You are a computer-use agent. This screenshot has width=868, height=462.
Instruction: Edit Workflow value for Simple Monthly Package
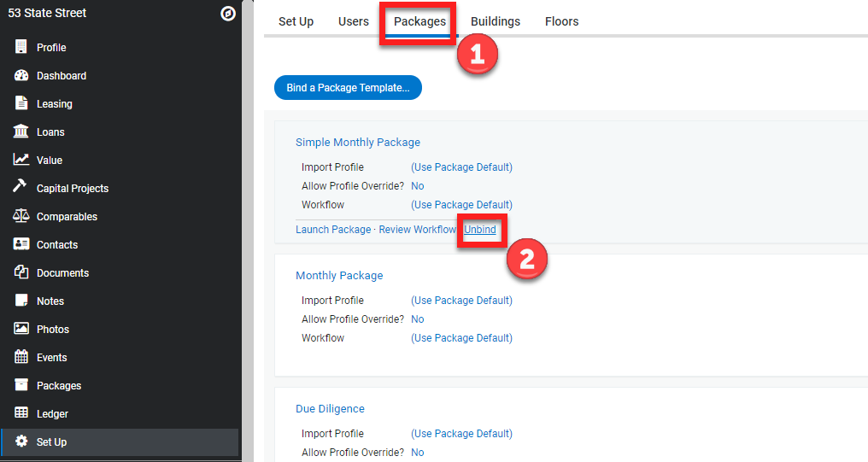[x=461, y=205]
